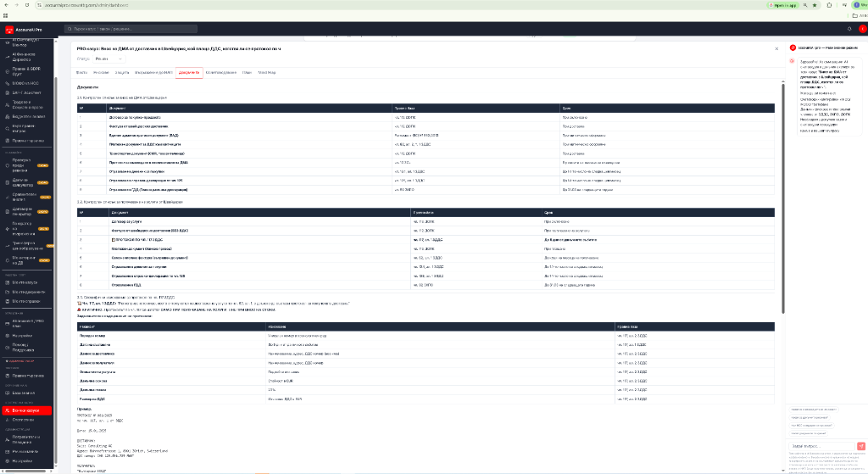Click the search field in top bar
Image resolution: width=868 pixels, height=474 pixels.
131,29
